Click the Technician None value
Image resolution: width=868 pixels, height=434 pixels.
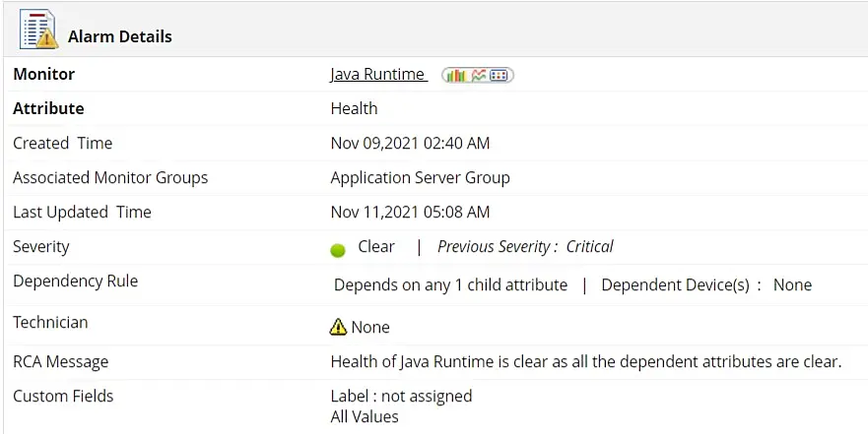[370, 328]
